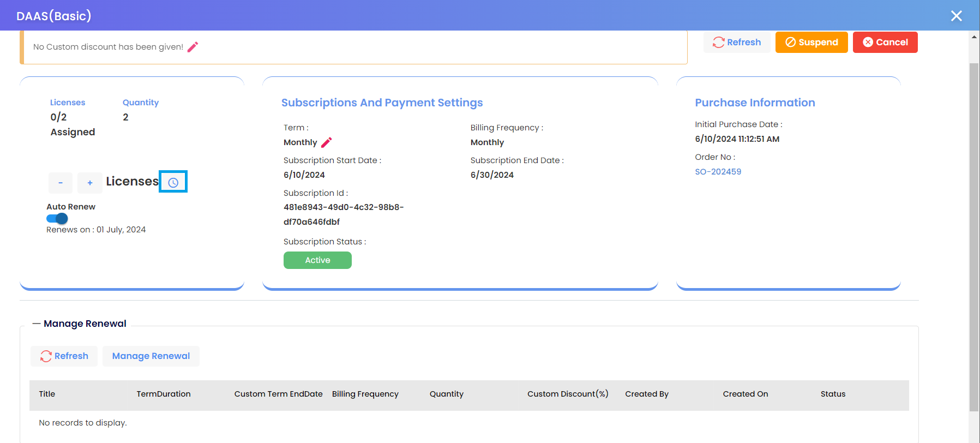The height and width of the screenshot is (443, 980).
Task: Sort by TermDuration column header
Action: click(164, 394)
